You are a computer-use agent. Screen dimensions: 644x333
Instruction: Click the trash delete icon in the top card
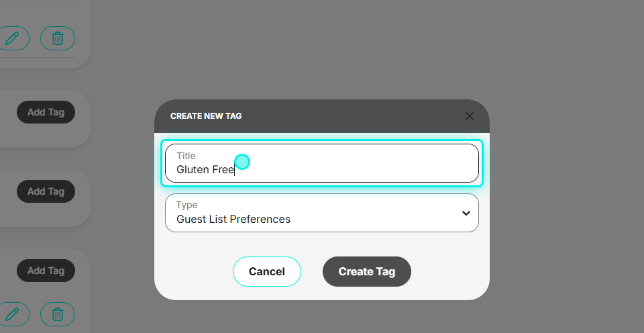(58, 38)
